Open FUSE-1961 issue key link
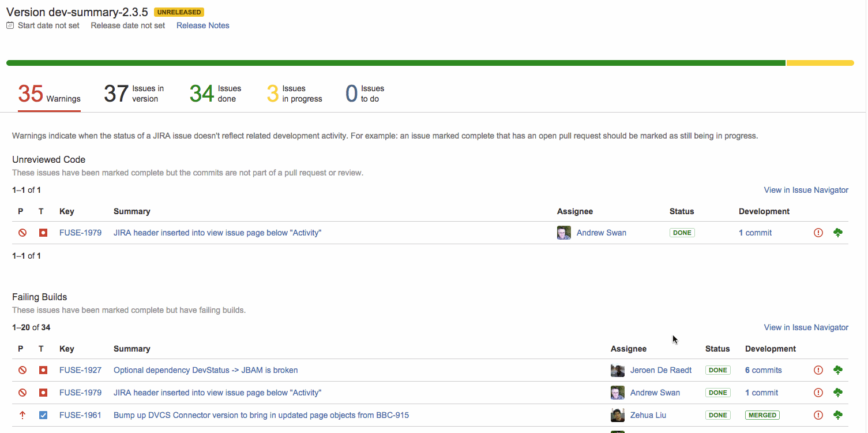 pyautogui.click(x=80, y=415)
